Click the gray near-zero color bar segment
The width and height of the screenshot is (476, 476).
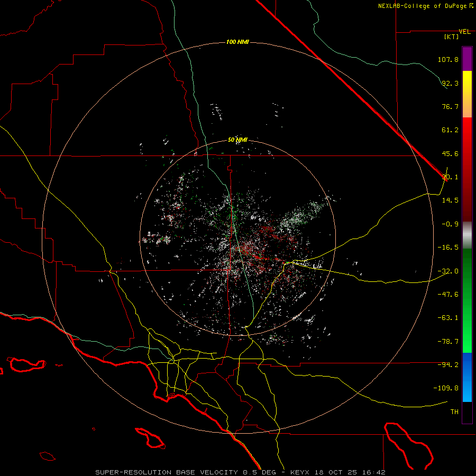pos(467,235)
